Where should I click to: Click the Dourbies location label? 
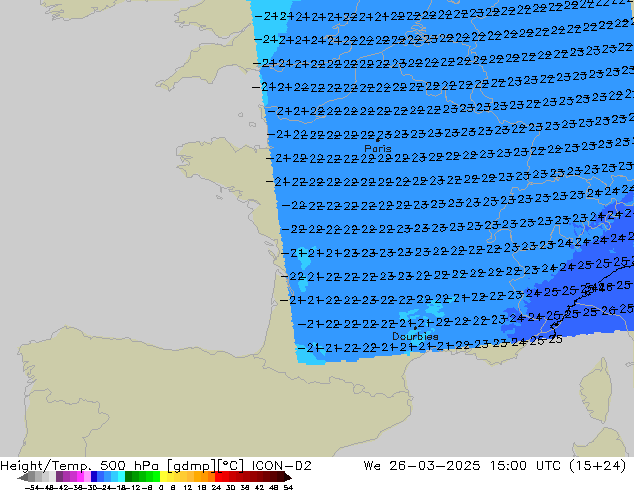[415, 336]
